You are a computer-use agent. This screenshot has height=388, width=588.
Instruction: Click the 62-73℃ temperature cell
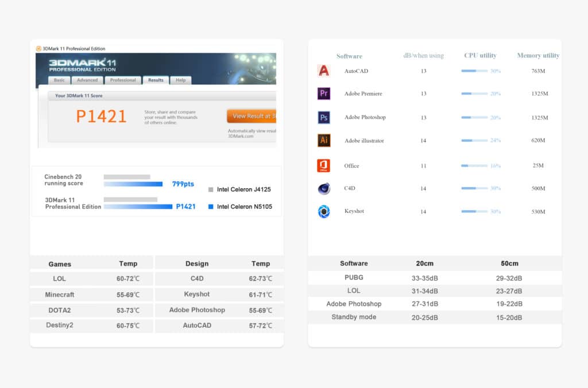pos(261,278)
